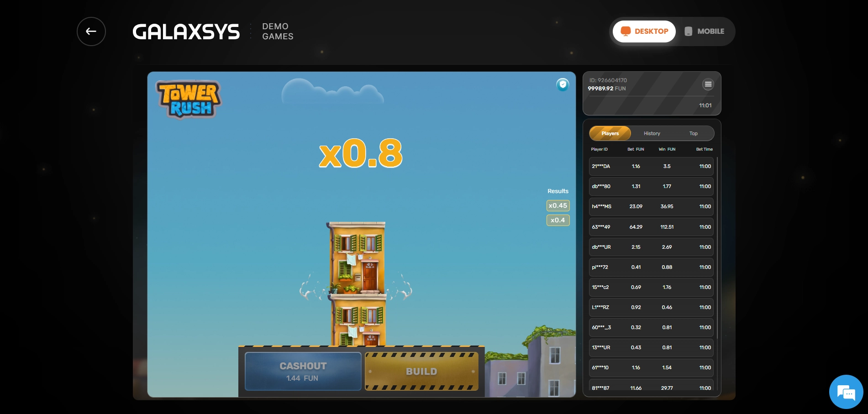Click the tower building in game
This screenshot has height=414, width=868.
[x=358, y=284]
